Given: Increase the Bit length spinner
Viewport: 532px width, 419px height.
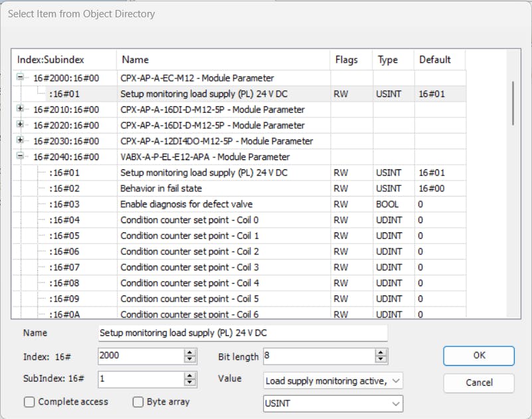Looking at the screenshot, I should [381, 353].
